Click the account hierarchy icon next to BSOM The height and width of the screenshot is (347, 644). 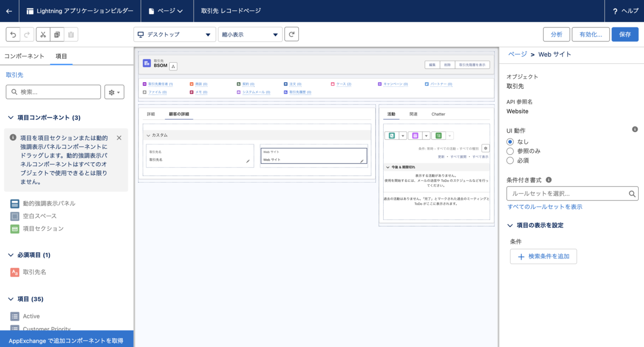(x=173, y=66)
